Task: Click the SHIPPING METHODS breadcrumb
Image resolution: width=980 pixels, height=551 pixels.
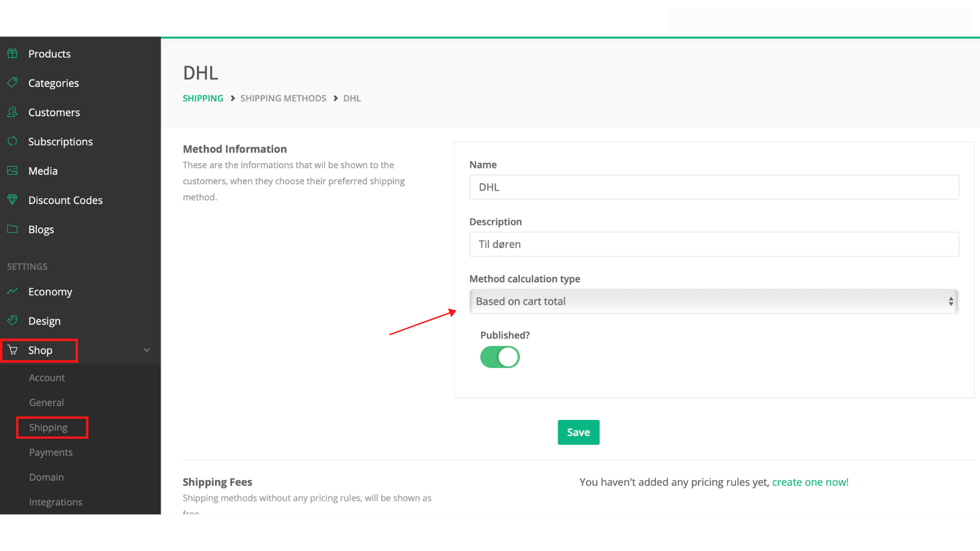Action: click(x=283, y=98)
